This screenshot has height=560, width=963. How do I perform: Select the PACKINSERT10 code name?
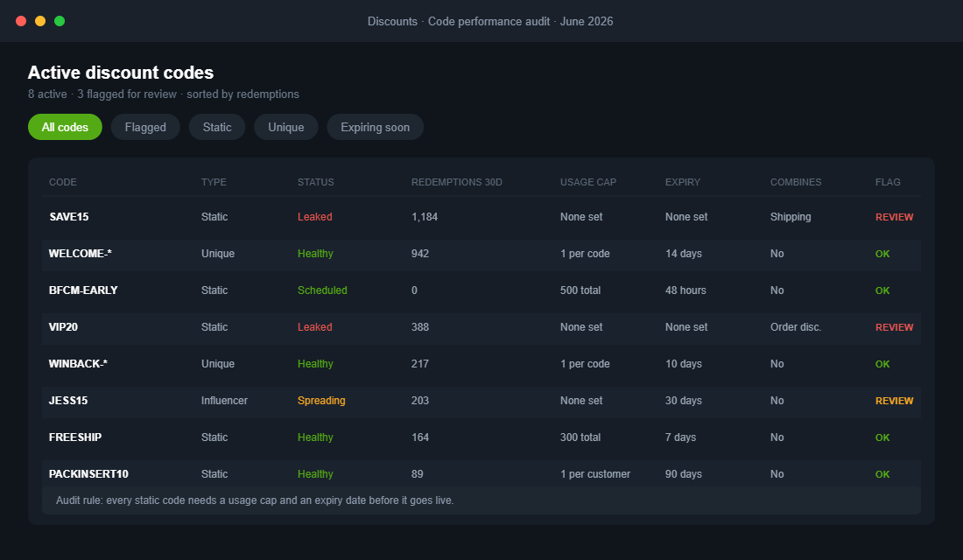pos(88,474)
